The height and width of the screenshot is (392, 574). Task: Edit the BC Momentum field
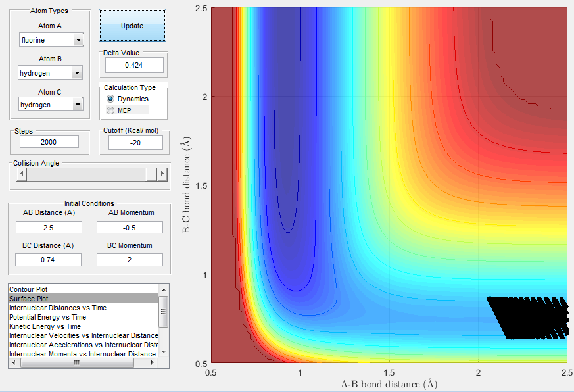click(x=130, y=260)
